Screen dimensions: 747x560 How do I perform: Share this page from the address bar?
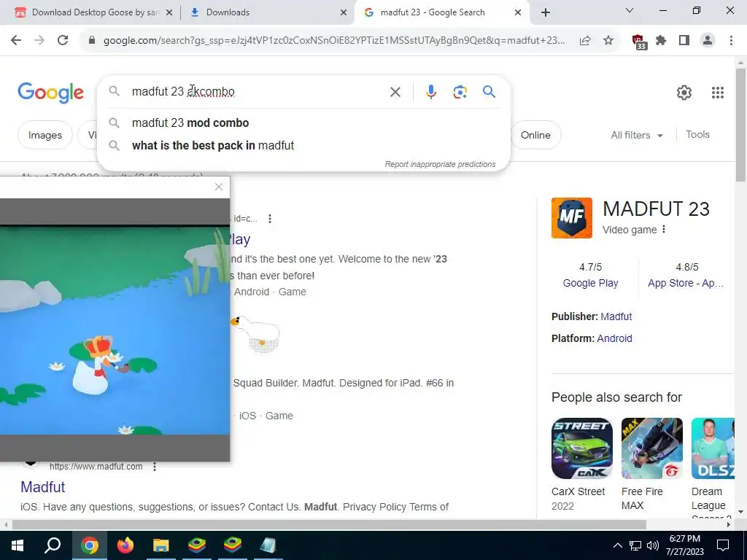(585, 41)
